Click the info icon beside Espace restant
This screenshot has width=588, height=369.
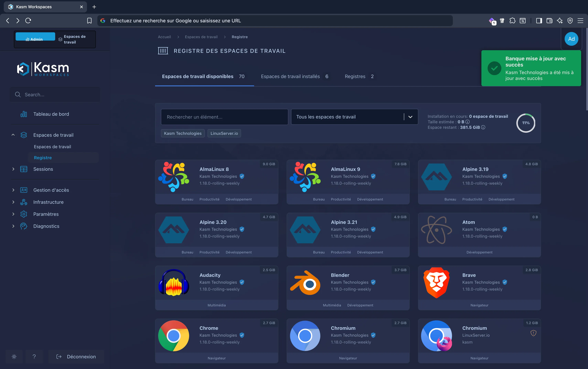pos(483,127)
